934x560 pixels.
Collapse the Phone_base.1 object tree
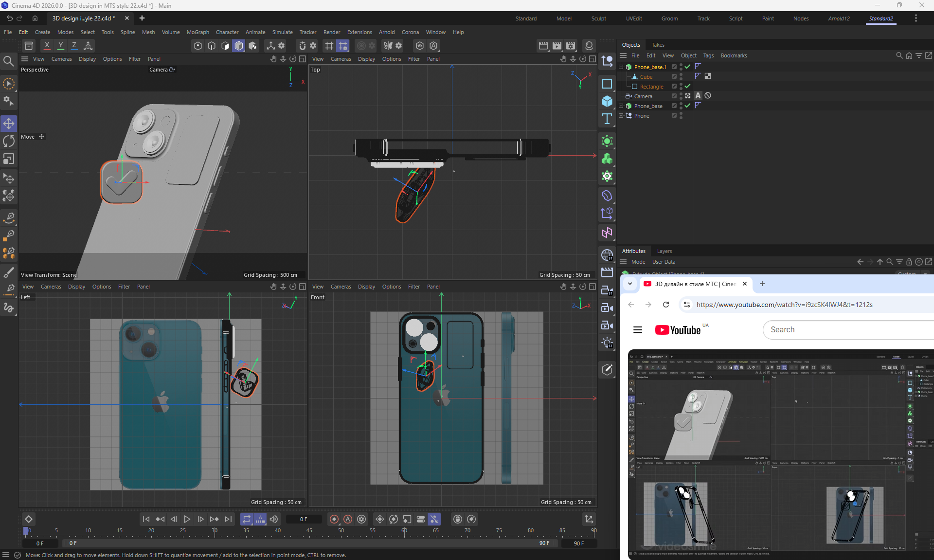[621, 67]
